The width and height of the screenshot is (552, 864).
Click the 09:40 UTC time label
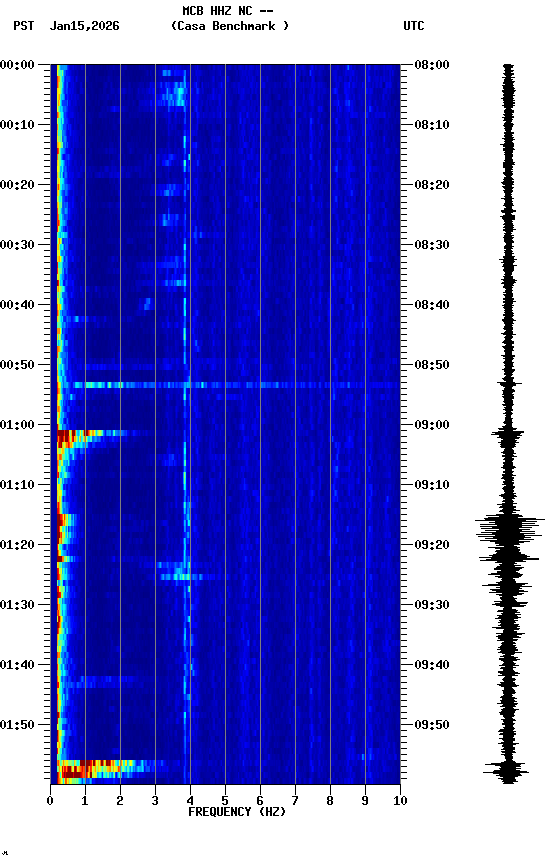(431, 665)
